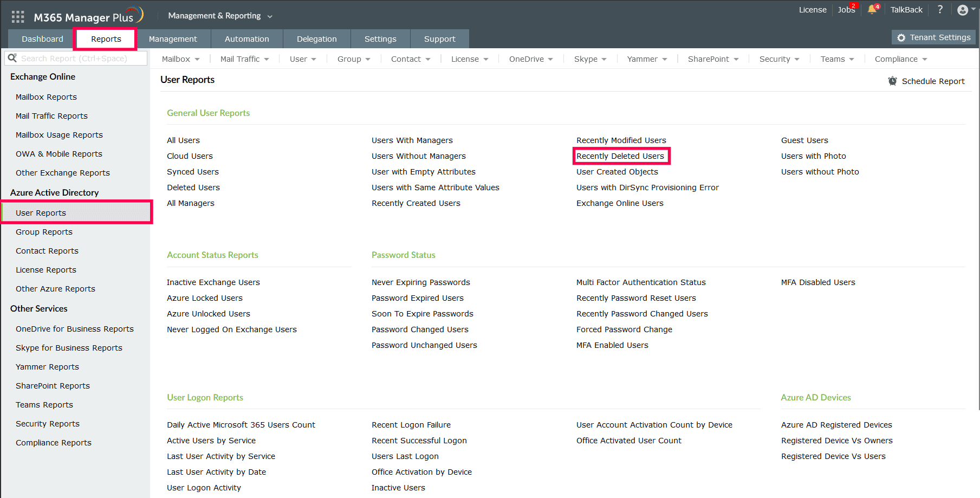Open the Exchange Online Users report
Screen dimensions: 980x498
620,203
